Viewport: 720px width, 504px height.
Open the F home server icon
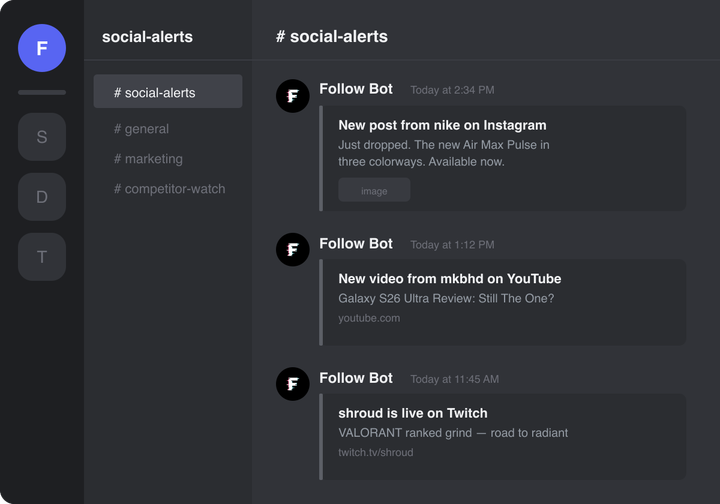tap(42, 48)
